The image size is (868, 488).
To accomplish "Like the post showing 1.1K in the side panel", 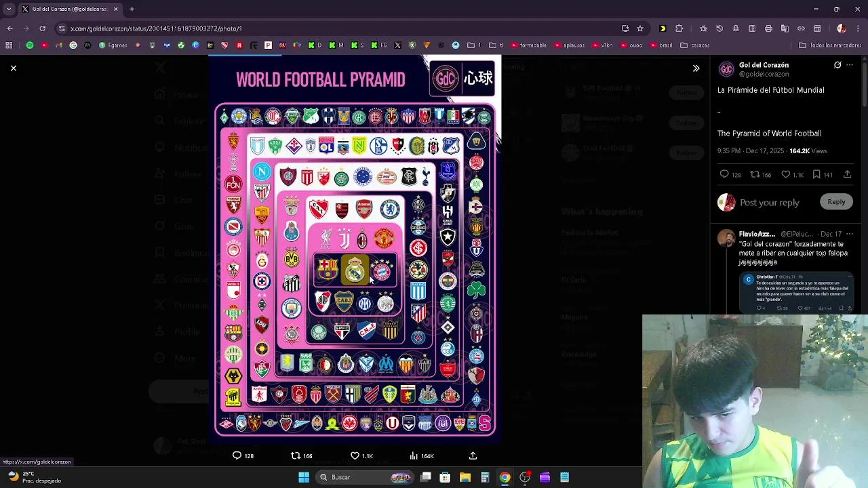I will click(786, 175).
